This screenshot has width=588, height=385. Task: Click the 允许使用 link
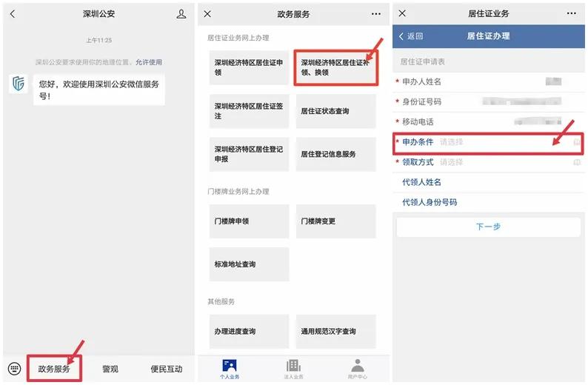click(x=149, y=62)
